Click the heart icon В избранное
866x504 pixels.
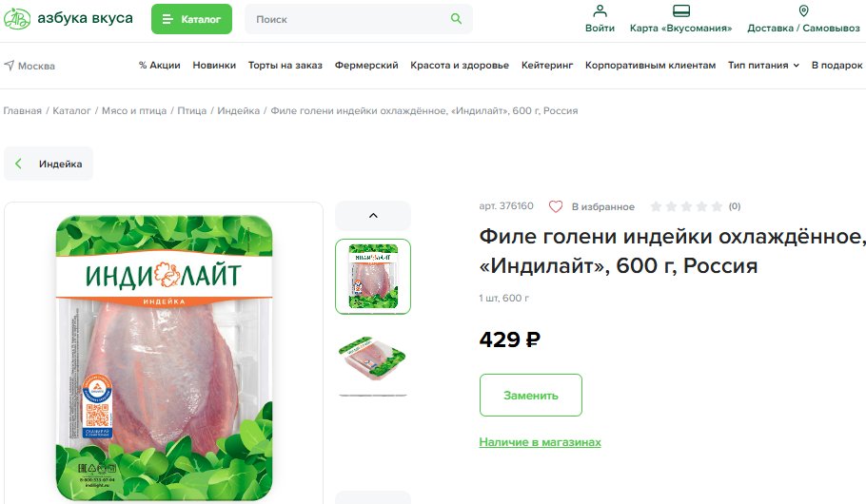tap(556, 206)
